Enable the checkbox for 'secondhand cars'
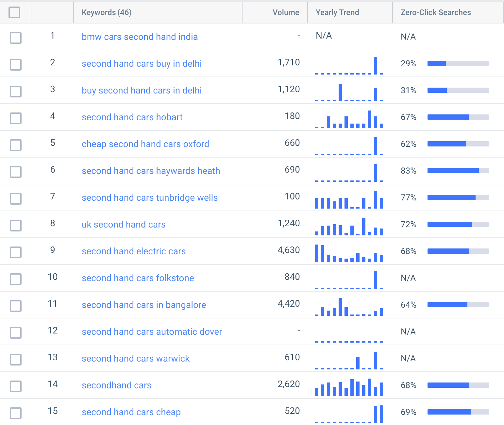 point(15,386)
